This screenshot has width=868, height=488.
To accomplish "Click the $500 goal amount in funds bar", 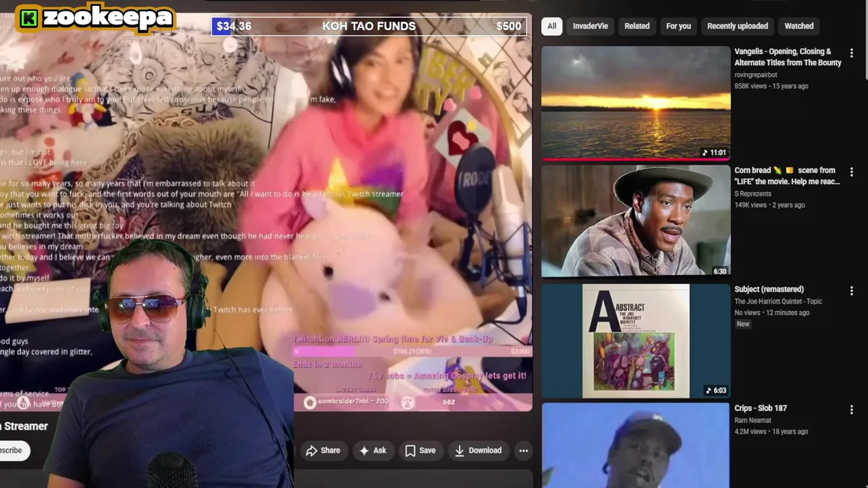I will (509, 26).
